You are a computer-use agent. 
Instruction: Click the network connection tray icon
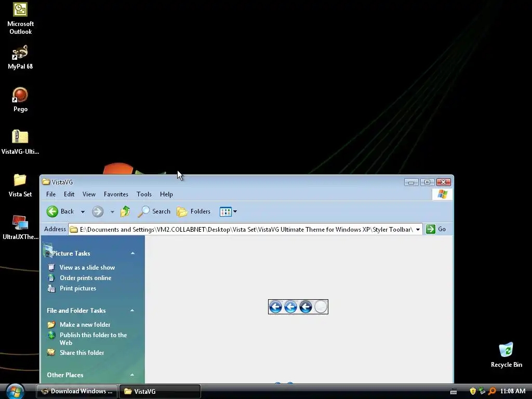click(x=482, y=391)
